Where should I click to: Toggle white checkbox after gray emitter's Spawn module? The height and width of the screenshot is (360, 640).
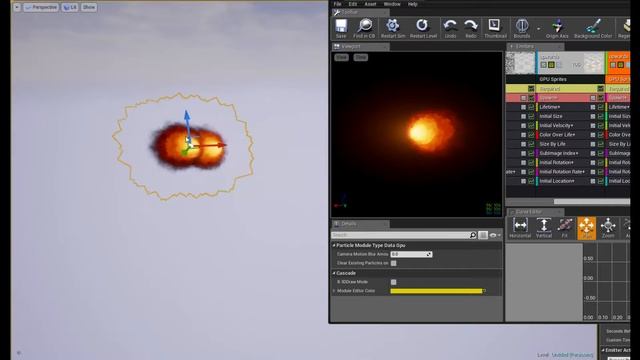[x=593, y=98]
